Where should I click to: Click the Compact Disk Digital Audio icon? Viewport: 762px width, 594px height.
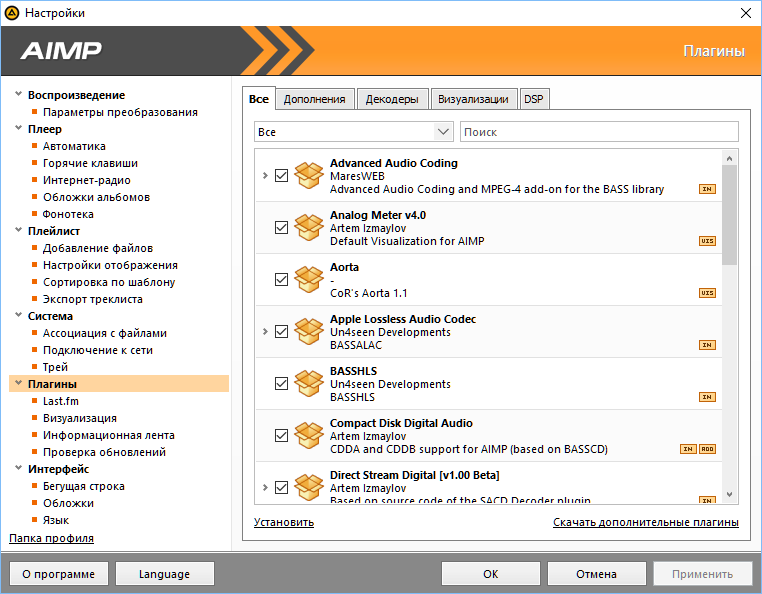pyautogui.click(x=309, y=435)
